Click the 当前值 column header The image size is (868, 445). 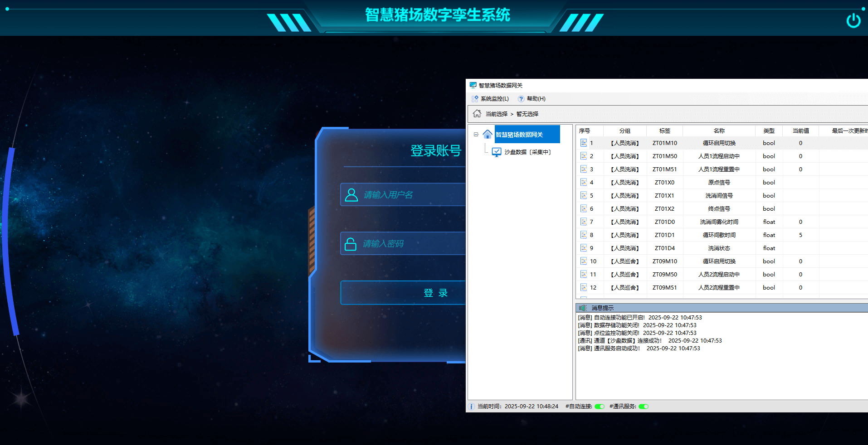800,131
